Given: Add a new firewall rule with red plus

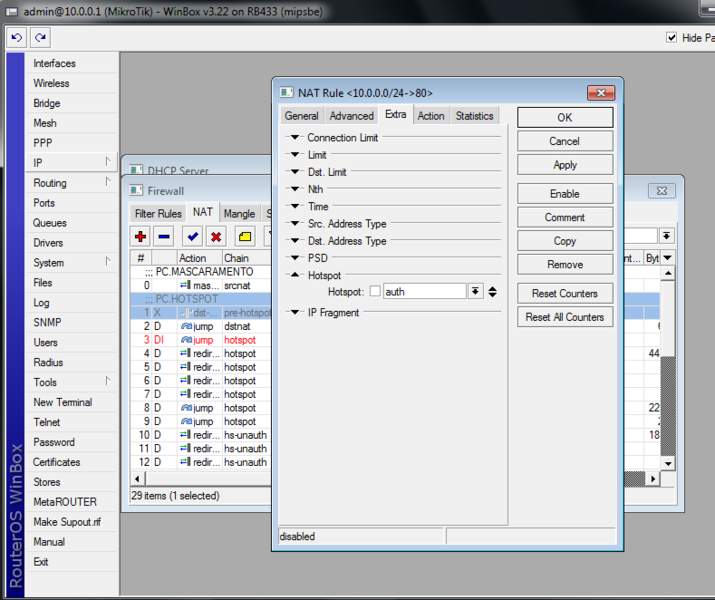Looking at the screenshot, I should tap(140, 236).
